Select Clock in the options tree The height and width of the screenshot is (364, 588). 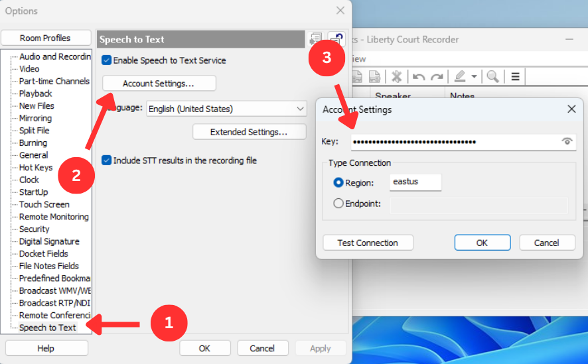coord(29,180)
